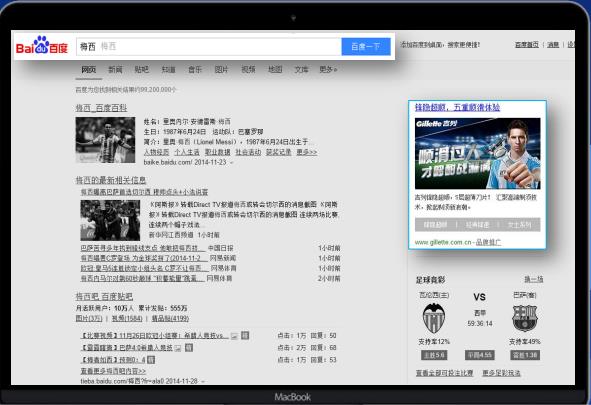
Task: Focus the search box containing 梅西
Action: [x=209, y=46]
